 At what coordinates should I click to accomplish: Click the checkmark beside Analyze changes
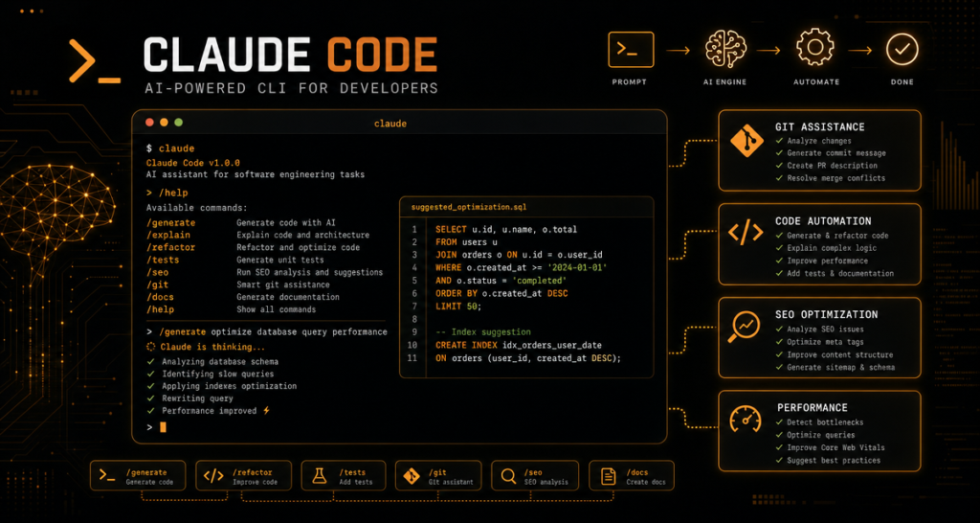click(x=779, y=141)
